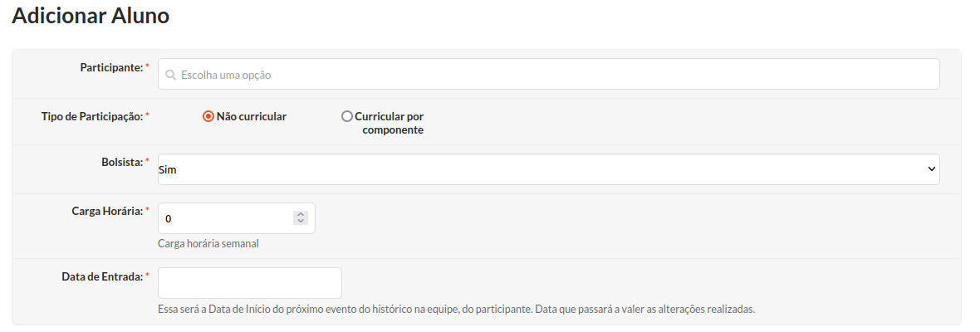This screenshot has height=332, width=980.
Task: Click the Adicionar Aluno page heading
Action: pyautogui.click(x=91, y=16)
